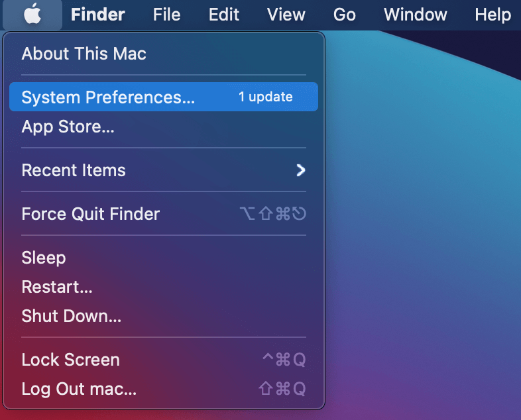
Task: Open the View menu
Action: coord(286,15)
